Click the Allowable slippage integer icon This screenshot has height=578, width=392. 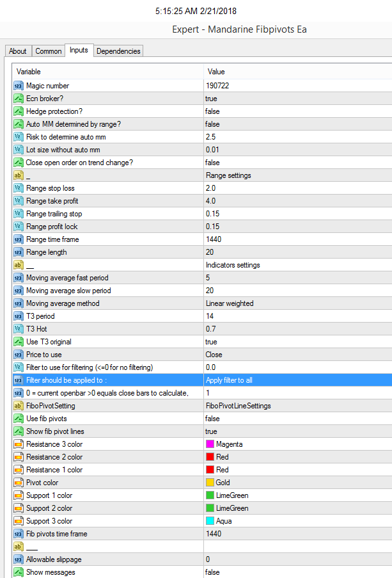click(x=19, y=559)
